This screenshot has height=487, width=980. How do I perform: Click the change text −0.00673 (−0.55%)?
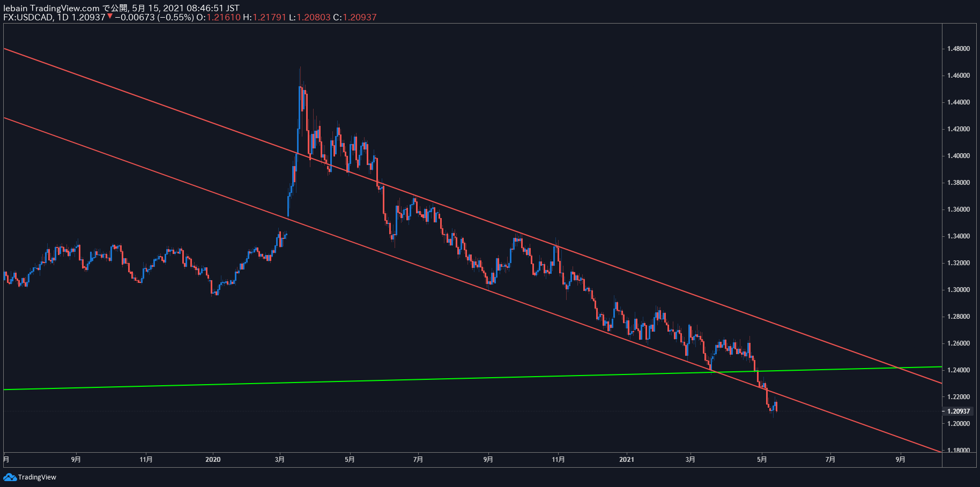[154, 17]
